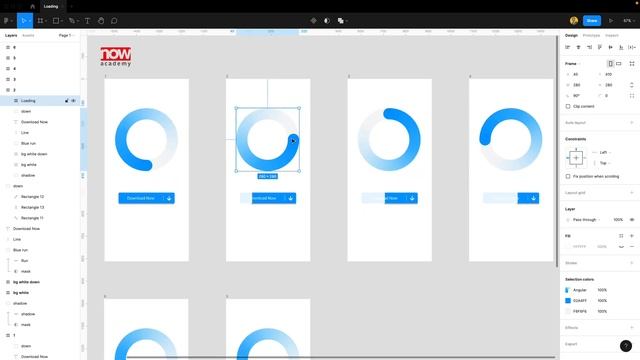Enable Fix position when scrolling
Screen dimensions: 640x360
point(568,176)
